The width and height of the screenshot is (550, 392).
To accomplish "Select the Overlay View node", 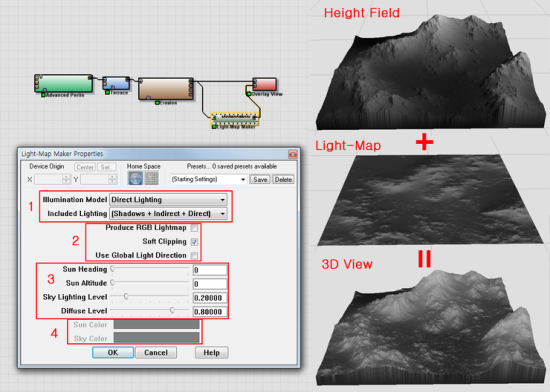I will 264,85.
